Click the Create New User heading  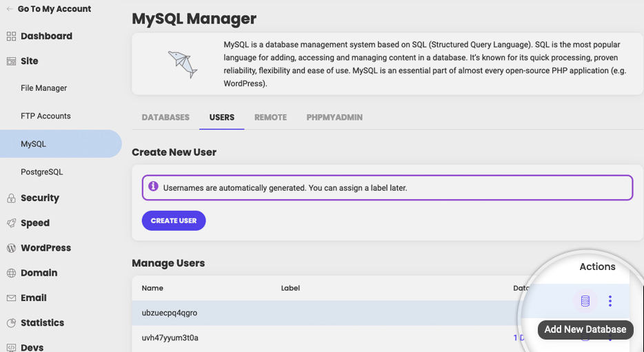[x=174, y=152]
